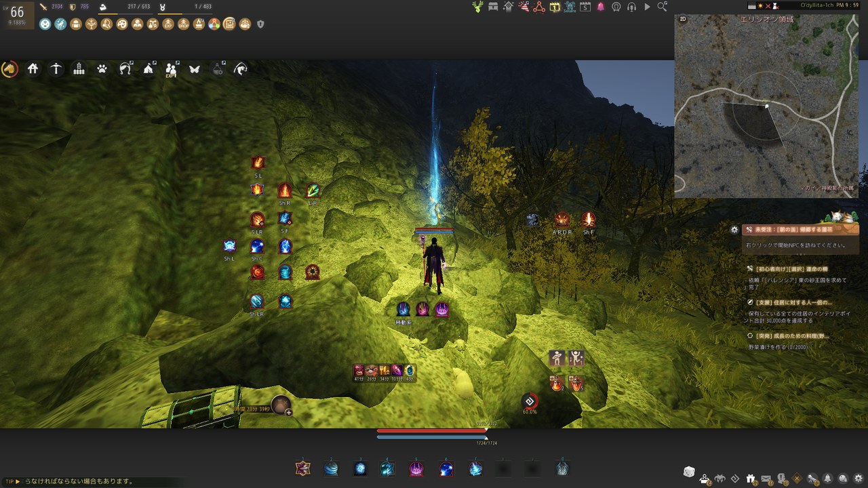
Task: Click the colored node triangle buff icon
Action: pyautogui.click(x=214, y=24)
